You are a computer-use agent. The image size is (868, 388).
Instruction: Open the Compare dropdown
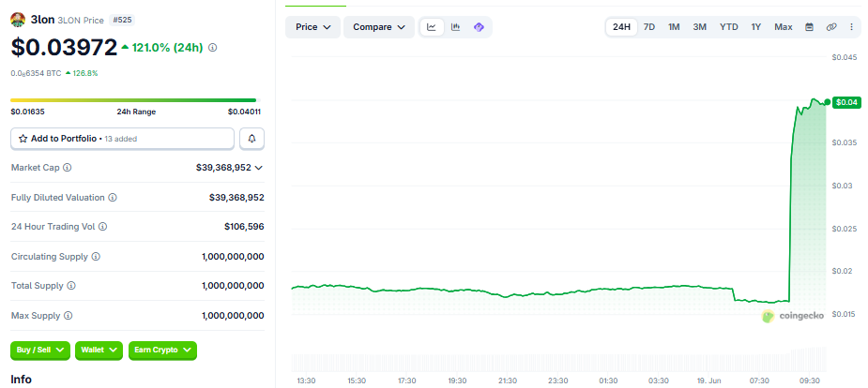pos(379,27)
